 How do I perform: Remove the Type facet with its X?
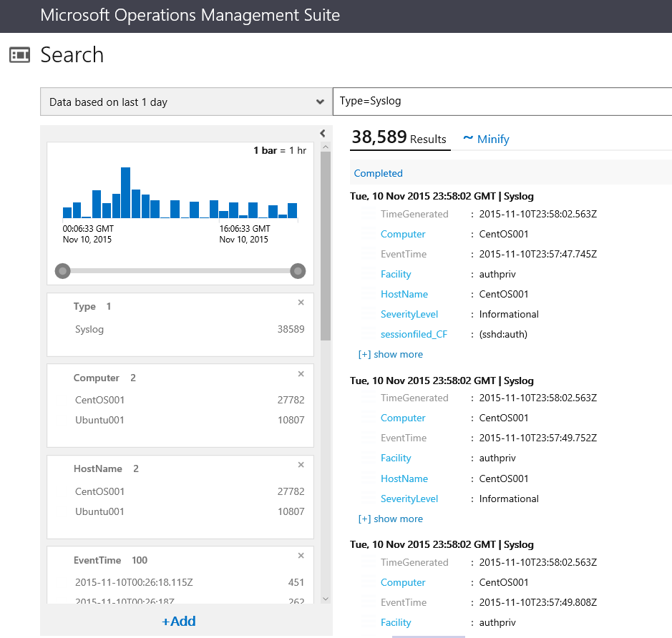coord(301,303)
